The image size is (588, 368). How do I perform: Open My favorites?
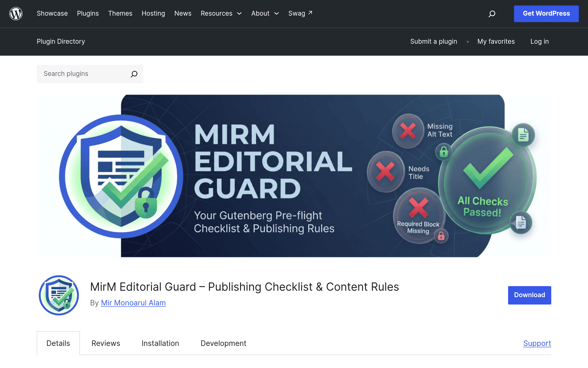point(496,41)
